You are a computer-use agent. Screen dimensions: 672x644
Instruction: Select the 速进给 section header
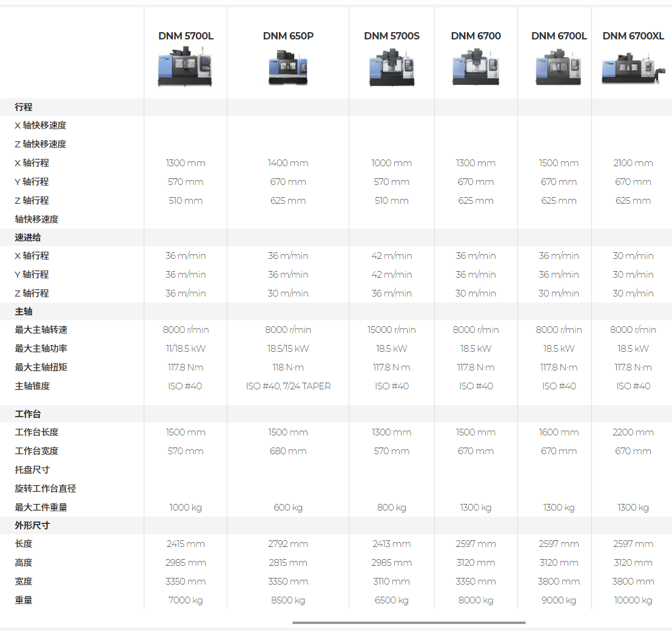28,237
